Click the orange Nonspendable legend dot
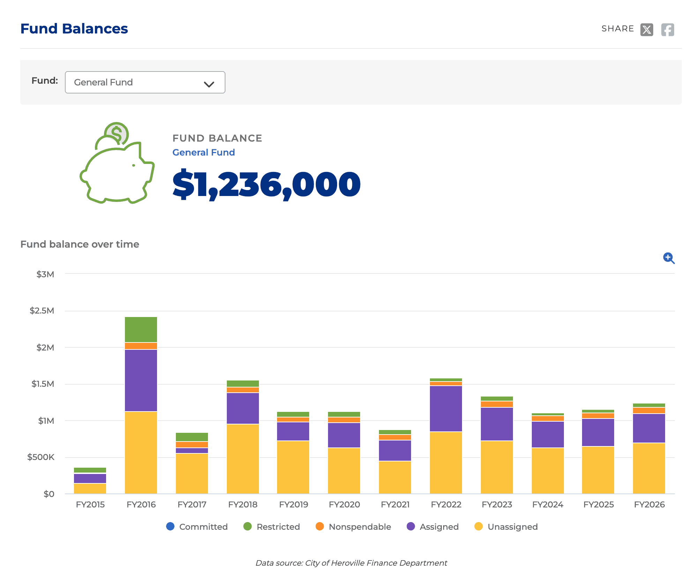700x588 pixels. (319, 527)
